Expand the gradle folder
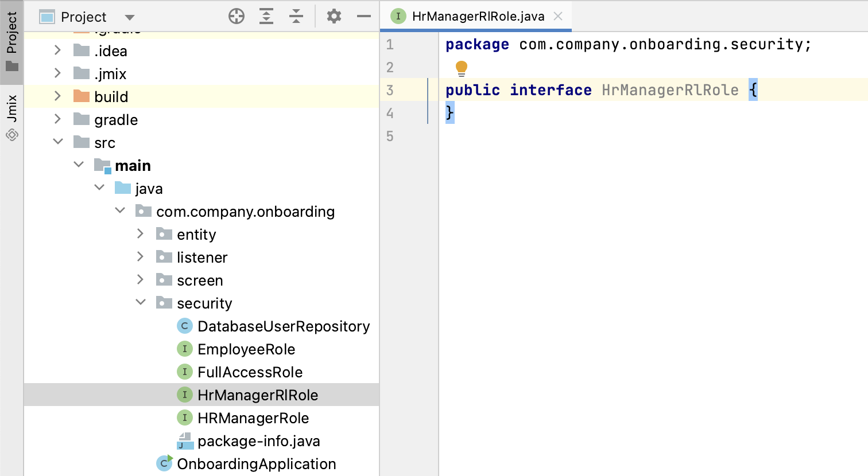Image resolution: width=868 pixels, height=476 pixels. pos(57,119)
